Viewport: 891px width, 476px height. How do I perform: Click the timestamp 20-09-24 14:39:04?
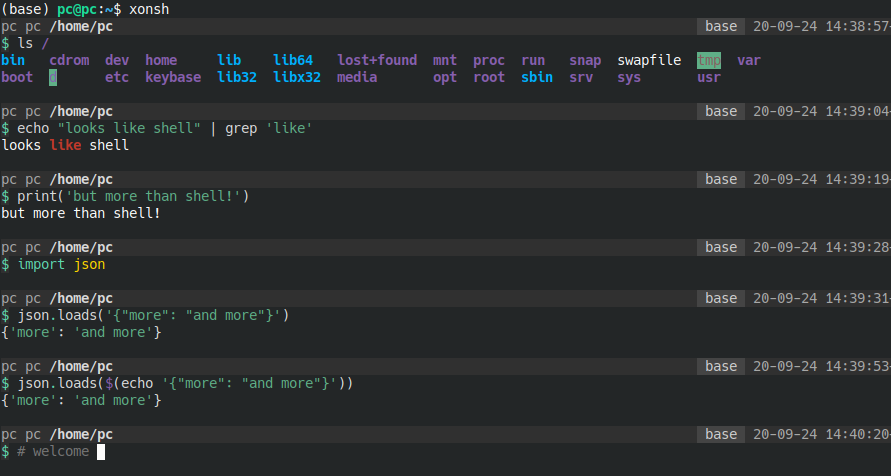click(x=822, y=111)
